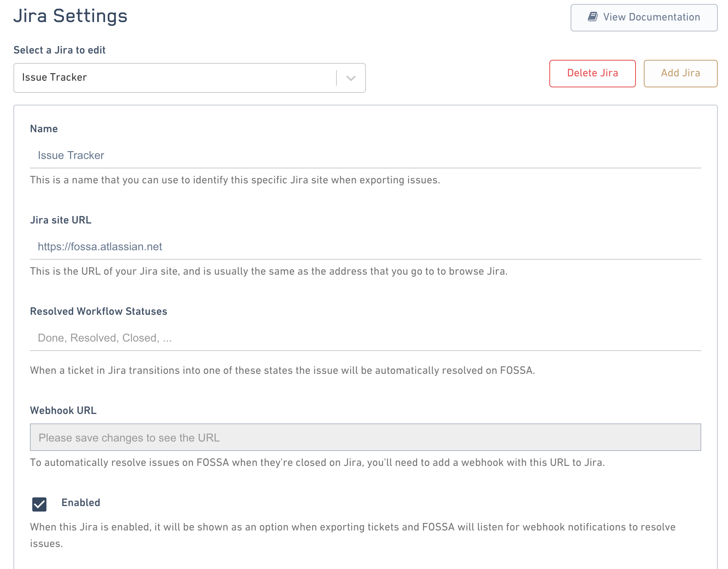
Task: Click the webhook help text about FOSSA
Action: (x=318, y=462)
